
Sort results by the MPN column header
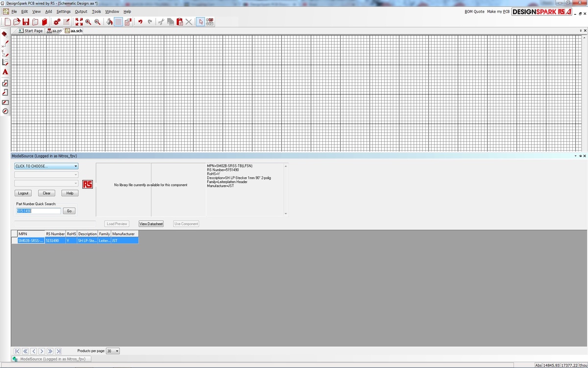point(31,234)
